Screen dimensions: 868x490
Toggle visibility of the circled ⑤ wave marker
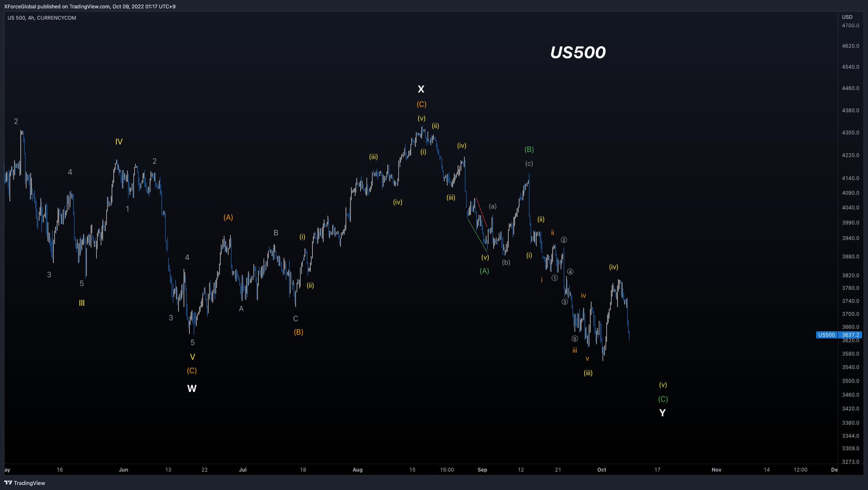click(x=574, y=339)
